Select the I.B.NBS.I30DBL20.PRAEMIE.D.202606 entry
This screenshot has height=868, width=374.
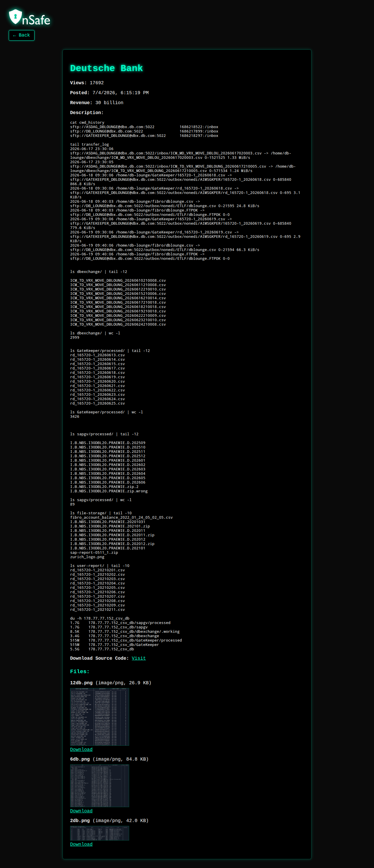tap(108, 482)
